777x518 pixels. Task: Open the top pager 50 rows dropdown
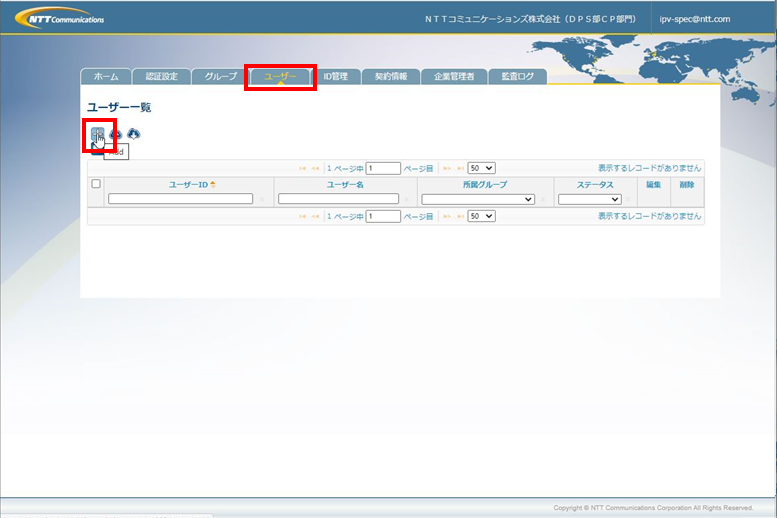[481, 168]
